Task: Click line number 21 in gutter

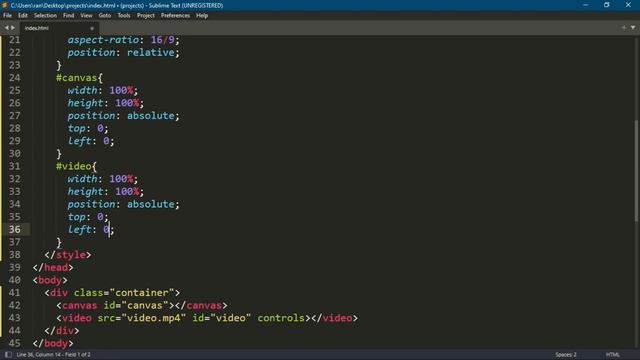Action: coord(14,40)
